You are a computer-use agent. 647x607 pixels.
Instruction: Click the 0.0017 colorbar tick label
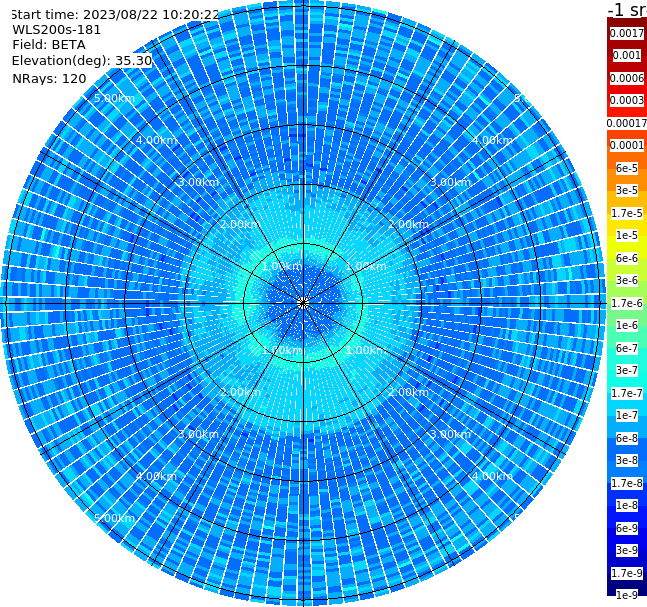627,33
